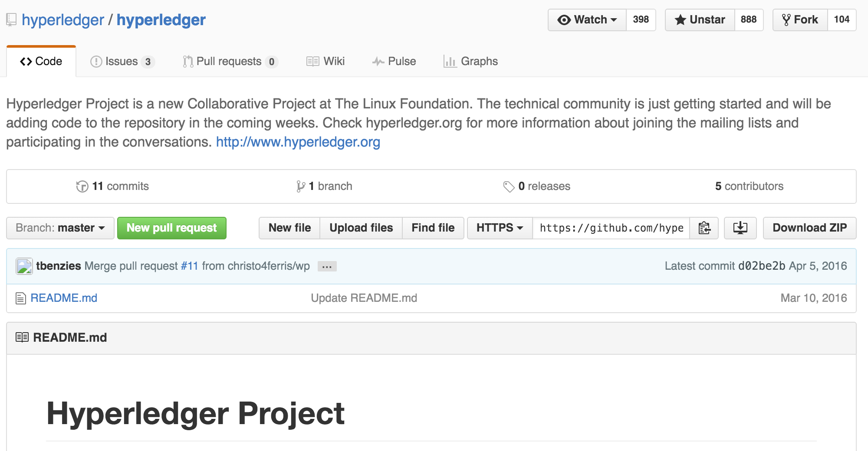Viewport: 868px width, 451px height.
Task: Click the New pull request button
Action: pyautogui.click(x=171, y=228)
